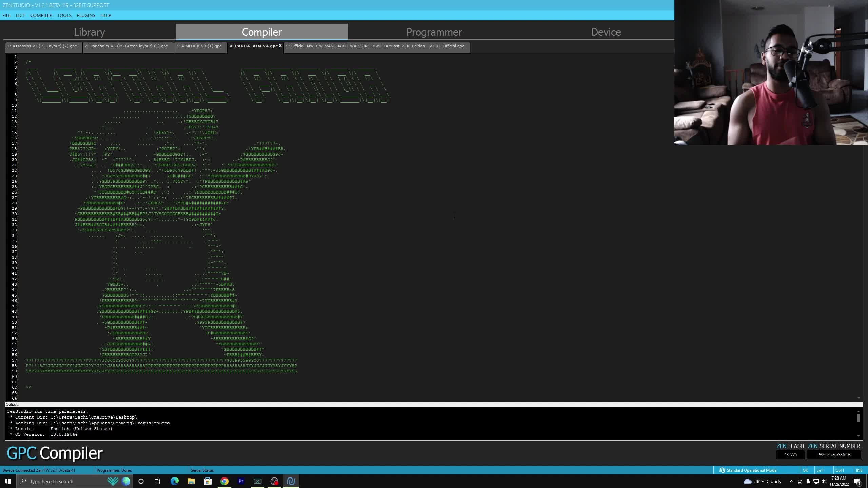This screenshot has width=868, height=488.
Task: Open Google Chrome from the taskbar
Action: 224,481
